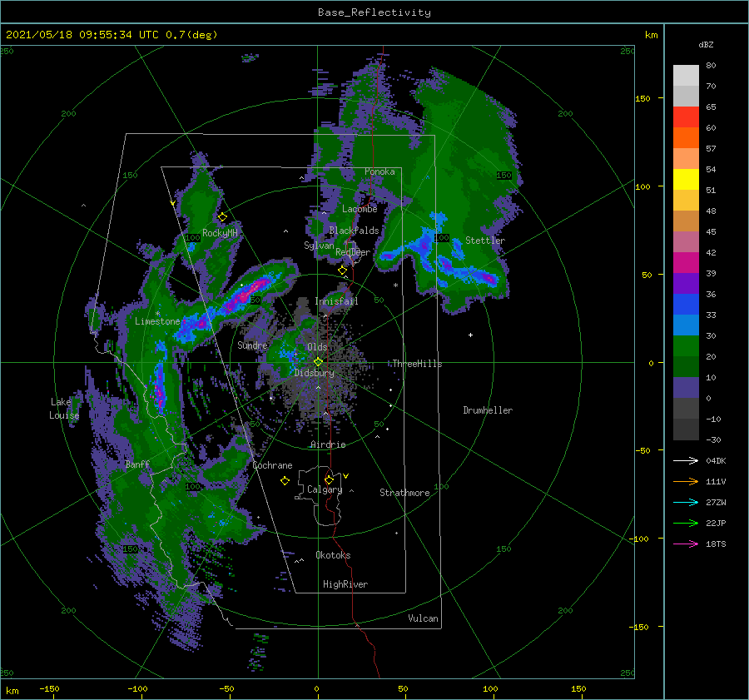Click the Drumheller label

(x=488, y=410)
